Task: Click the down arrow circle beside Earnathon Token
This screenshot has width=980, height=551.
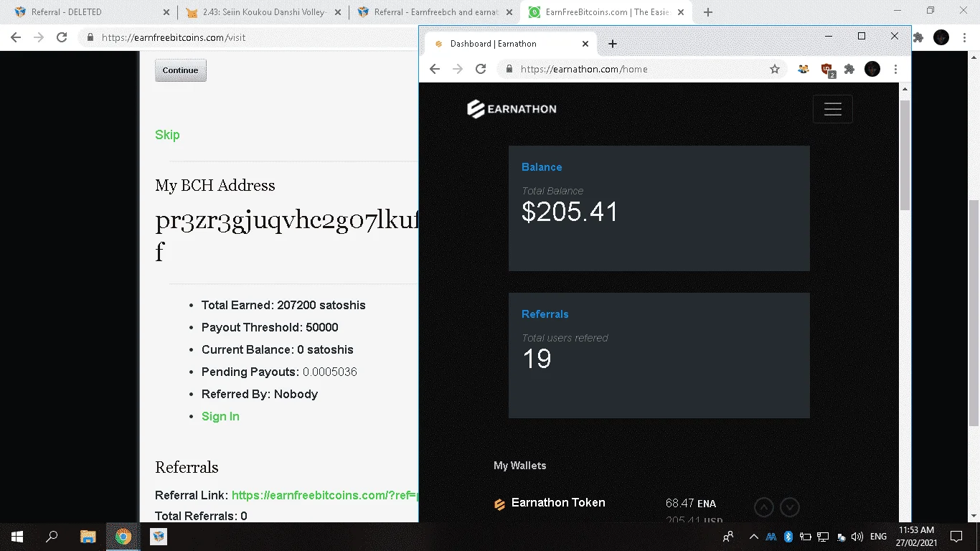Action: 790,507
